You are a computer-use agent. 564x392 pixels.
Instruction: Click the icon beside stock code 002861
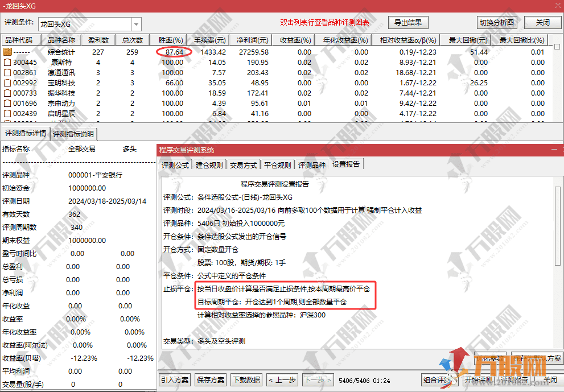[x=7, y=73]
